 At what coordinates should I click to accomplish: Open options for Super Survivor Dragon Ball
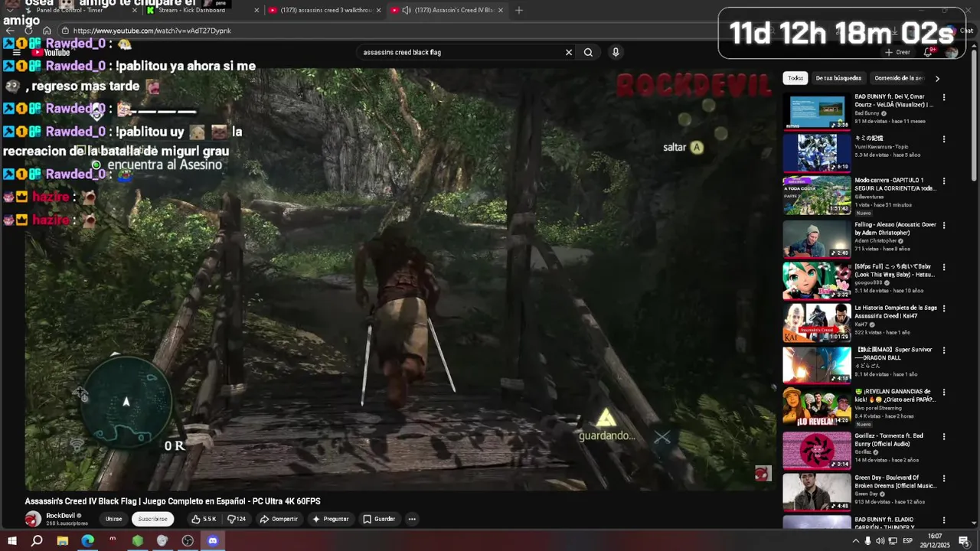(944, 350)
